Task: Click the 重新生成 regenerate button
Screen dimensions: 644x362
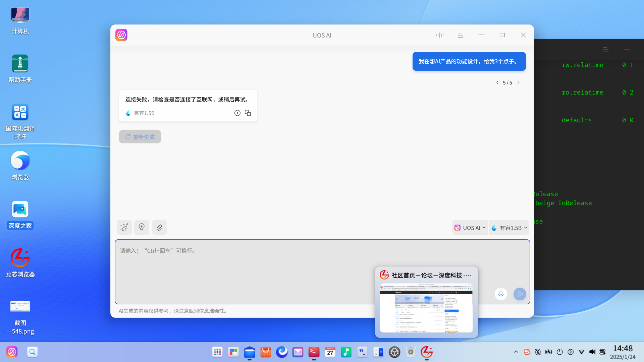Action: (x=140, y=137)
